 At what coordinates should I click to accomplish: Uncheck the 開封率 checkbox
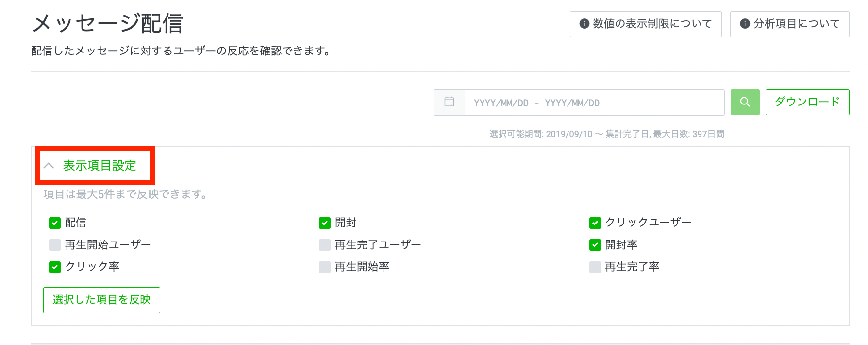click(595, 245)
